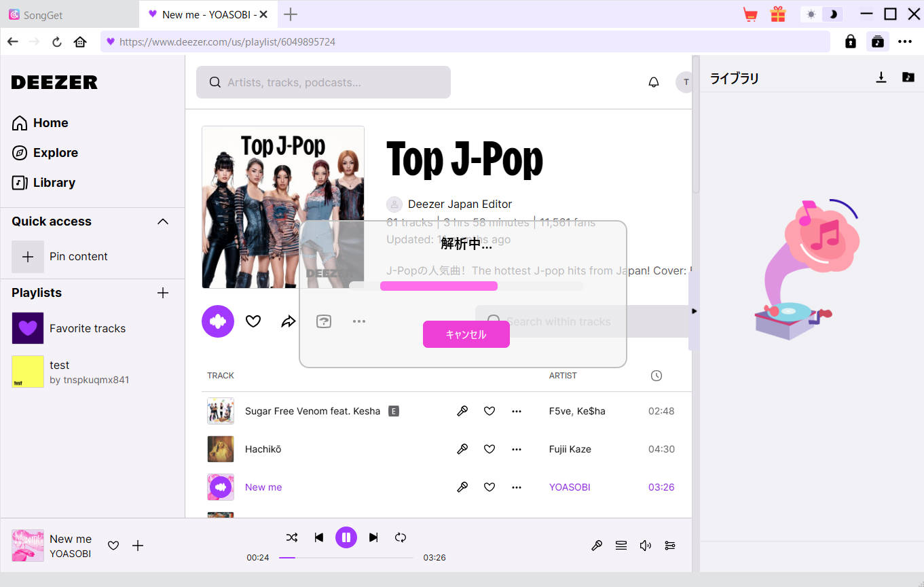Favorite the Sugar Free Venom track
Screen dimensions: 924x587
(489, 411)
